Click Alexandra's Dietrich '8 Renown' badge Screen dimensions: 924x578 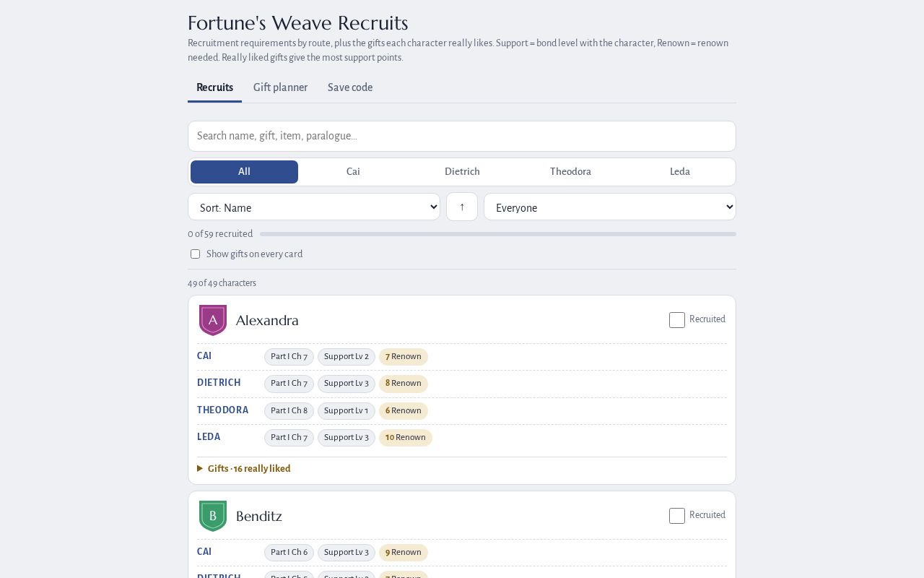(x=404, y=384)
